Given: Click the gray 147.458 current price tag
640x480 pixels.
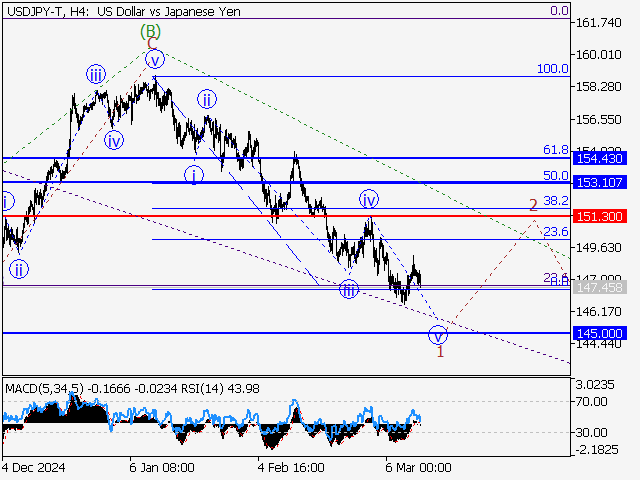Looking at the screenshot, I should click(x=600, y=287).
